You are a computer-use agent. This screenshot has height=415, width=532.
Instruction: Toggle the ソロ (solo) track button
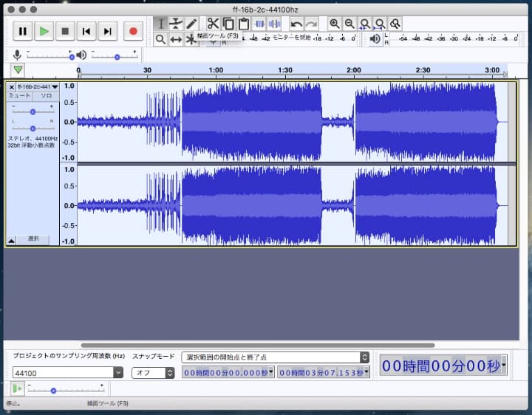click(x=46, y=96)
